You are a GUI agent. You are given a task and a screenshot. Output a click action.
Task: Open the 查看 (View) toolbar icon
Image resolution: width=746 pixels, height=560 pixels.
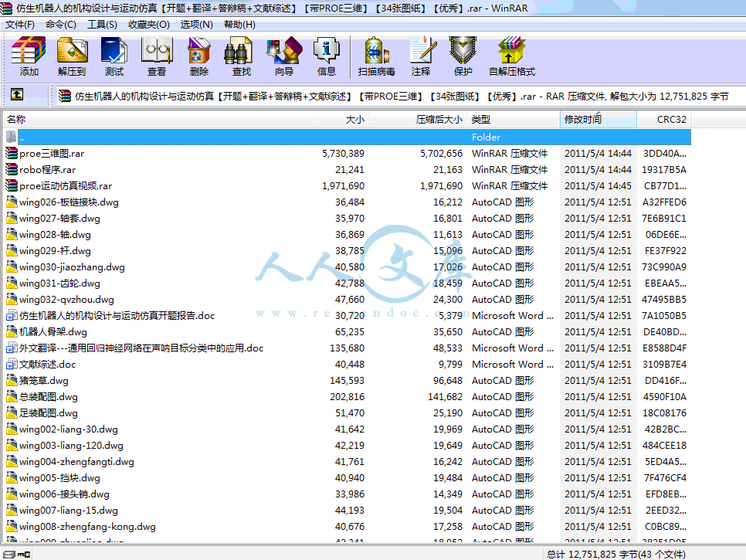(x=157, y=56)
